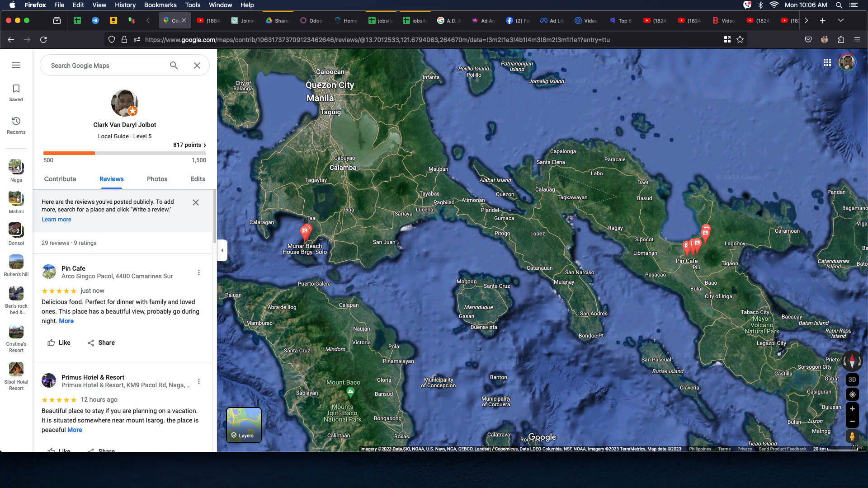868x488 pixels.
Task: Close the active Google Maps tab
Action: coord(184,20)
